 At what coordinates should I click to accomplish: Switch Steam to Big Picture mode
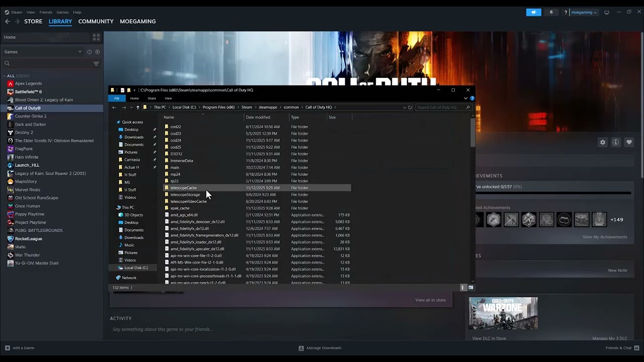[607, 12]
